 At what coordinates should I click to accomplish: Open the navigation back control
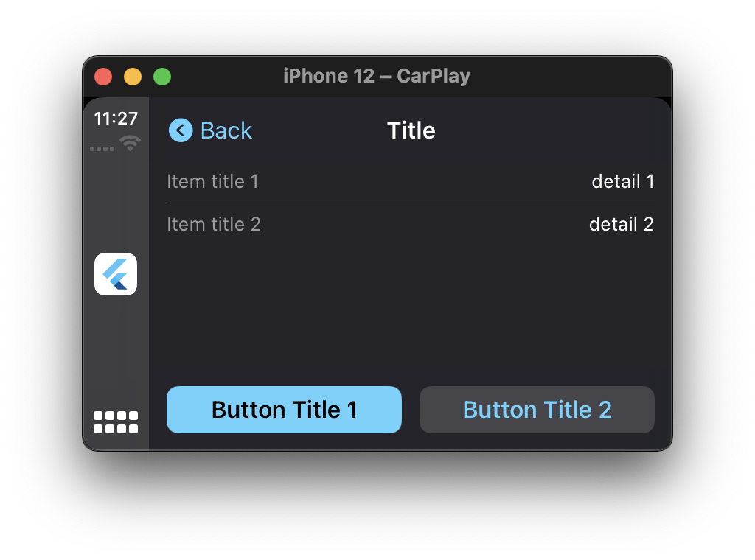[x=210, y=130]
